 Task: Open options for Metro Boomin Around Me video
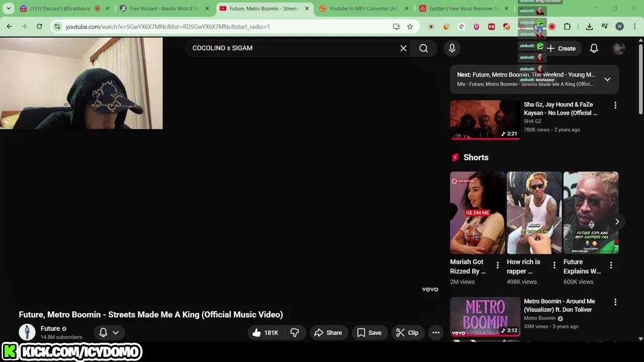point(615,302)
